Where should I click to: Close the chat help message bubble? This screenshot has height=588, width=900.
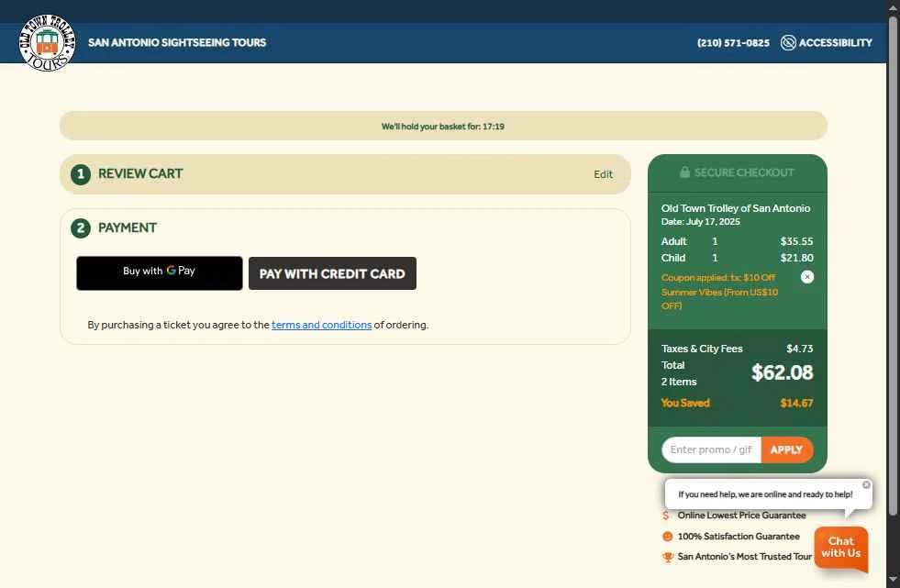pyautogui.click(x=866, y=484)
